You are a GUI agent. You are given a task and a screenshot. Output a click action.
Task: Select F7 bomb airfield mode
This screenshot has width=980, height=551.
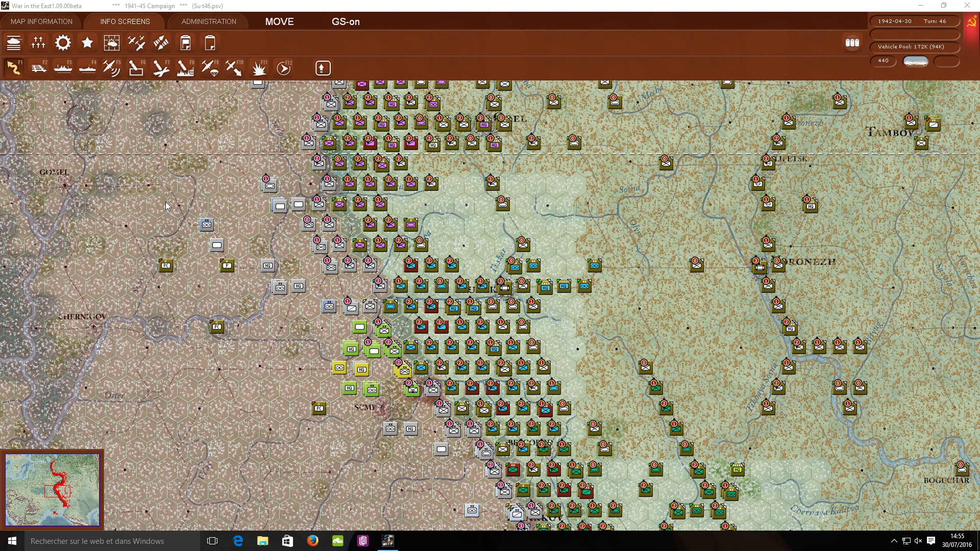tap(161, 68)
